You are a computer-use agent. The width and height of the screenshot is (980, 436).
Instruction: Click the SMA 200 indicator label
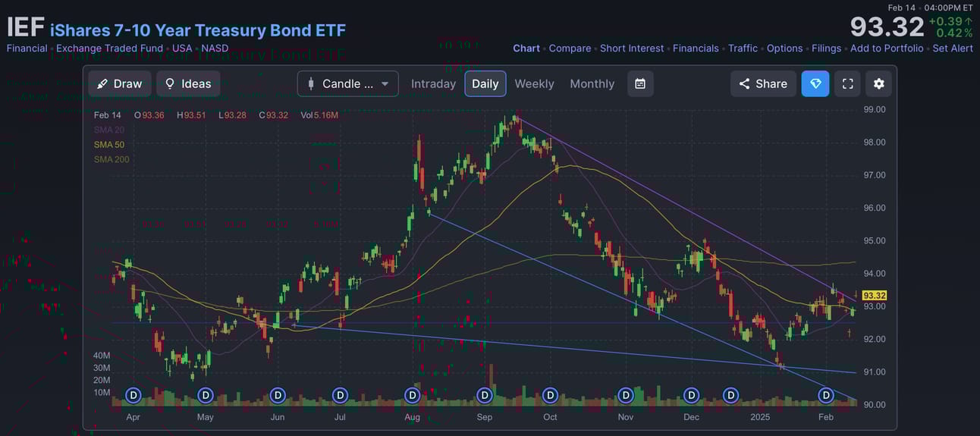tap(112, 159)
